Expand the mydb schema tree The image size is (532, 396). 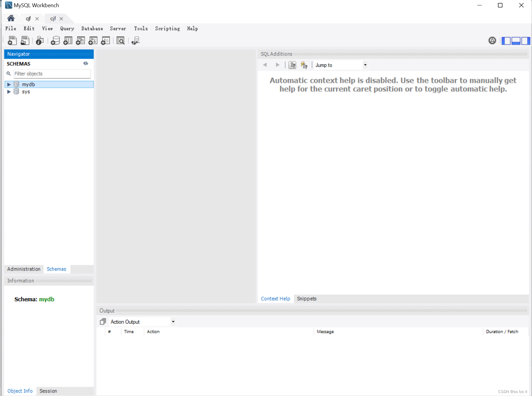click(x=9, y=85)
